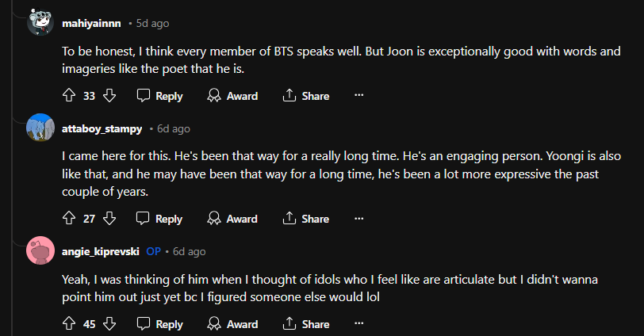The image size is (644, 336).
Task: Downvote attaboy_stampy's comment
Action: point(110,219)
